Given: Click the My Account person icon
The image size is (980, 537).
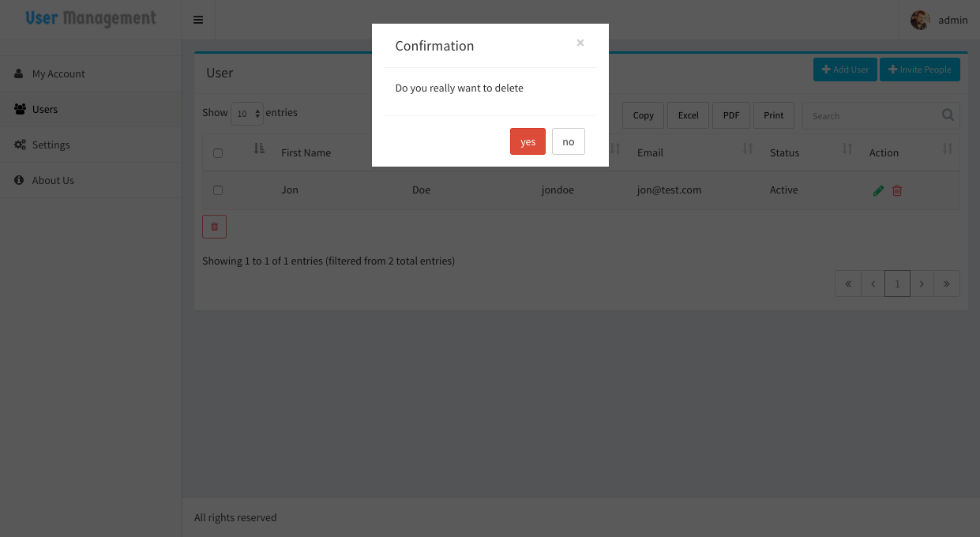Looking at the screenshot, I should (x=19, y=73).
